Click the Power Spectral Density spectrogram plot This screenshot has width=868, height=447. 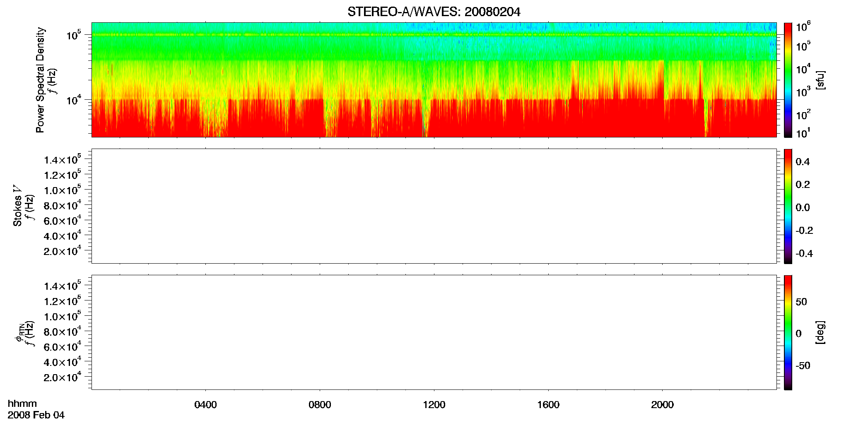coord(434,80)
